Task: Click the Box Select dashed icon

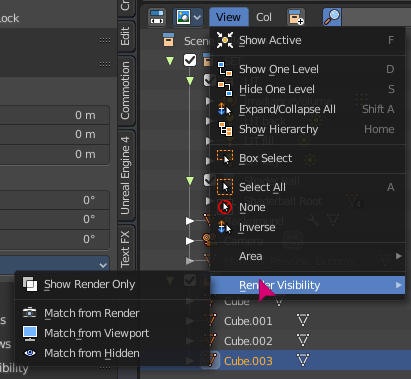Action: 225,158
